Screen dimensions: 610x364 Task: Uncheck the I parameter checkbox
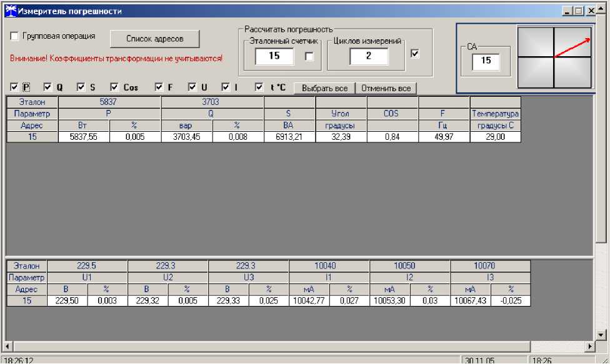(x=226, y=87)
